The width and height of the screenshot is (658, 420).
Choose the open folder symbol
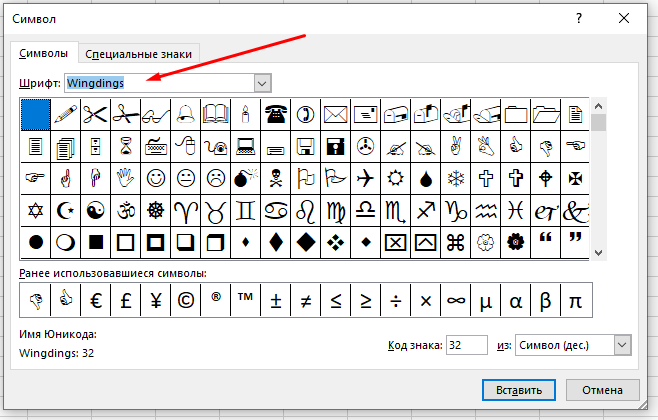coord(546,115)
